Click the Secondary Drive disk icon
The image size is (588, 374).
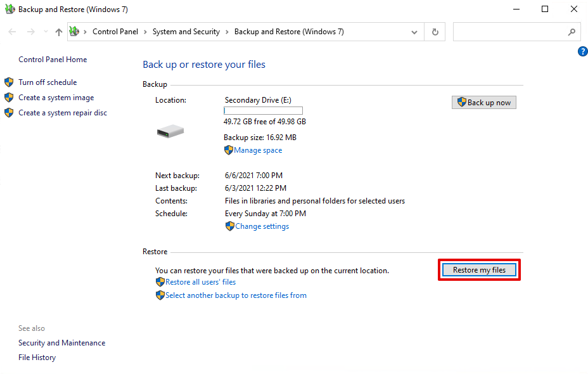(x=170, y=131)
